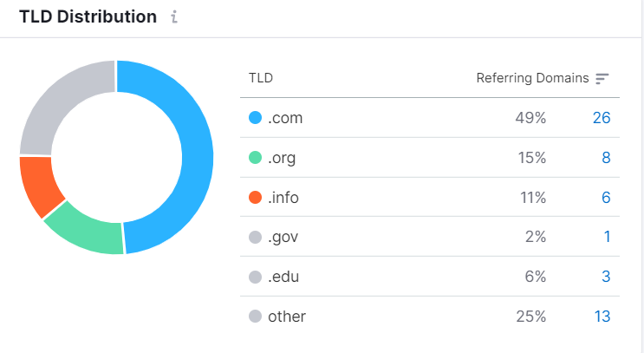Open the 1 referring domain link for .gov
Viewport: 644px width, 353px height.
tap(607, 237)
